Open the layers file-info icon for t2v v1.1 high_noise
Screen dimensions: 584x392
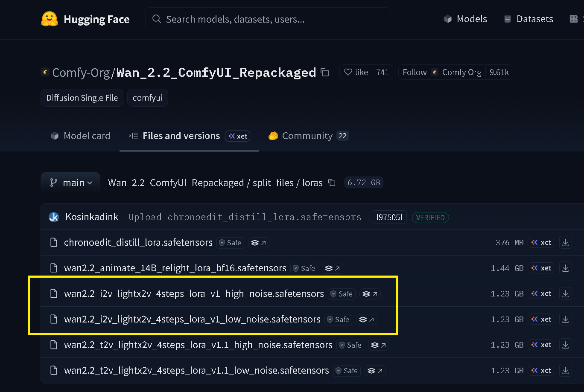(379, 345)
